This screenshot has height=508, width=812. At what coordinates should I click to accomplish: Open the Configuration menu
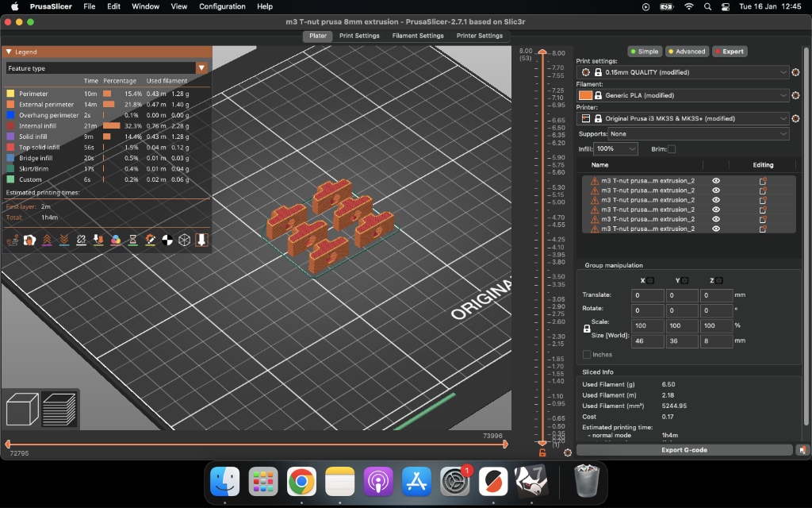coord(222,6)
